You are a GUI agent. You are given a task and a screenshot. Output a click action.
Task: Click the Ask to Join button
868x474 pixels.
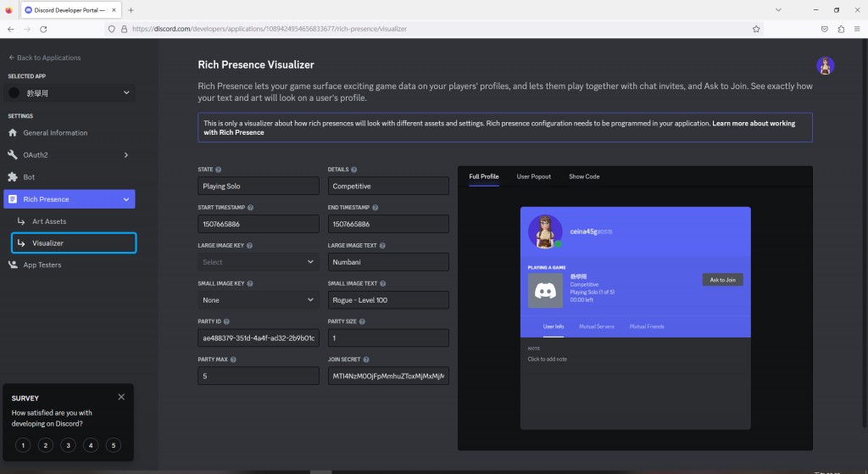coord(722,280)
